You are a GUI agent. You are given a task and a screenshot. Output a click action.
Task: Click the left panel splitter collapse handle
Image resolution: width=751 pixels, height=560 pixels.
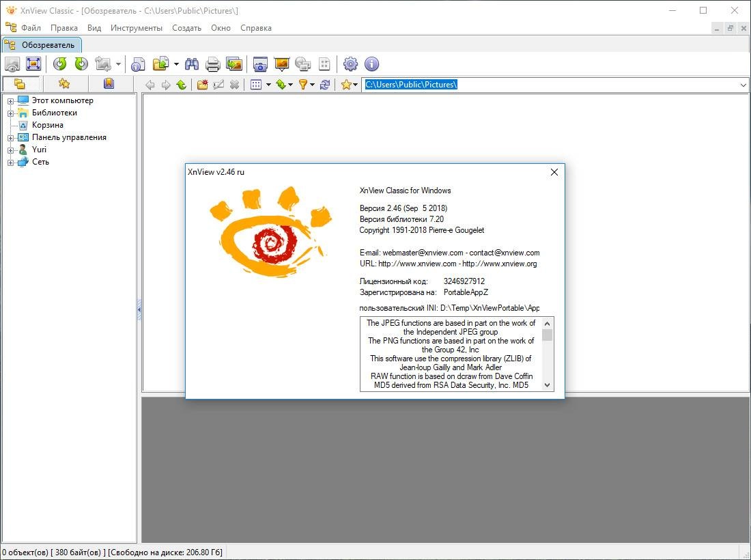pos(139,310)
